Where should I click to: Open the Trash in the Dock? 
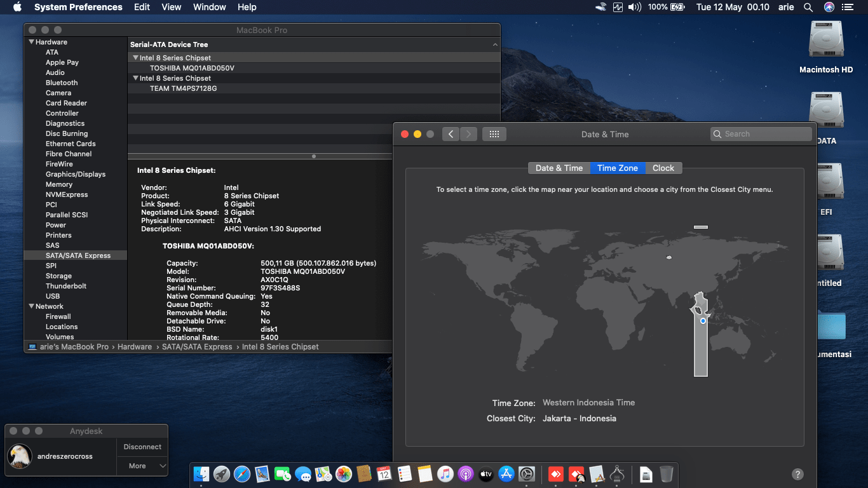click(666, 473)
